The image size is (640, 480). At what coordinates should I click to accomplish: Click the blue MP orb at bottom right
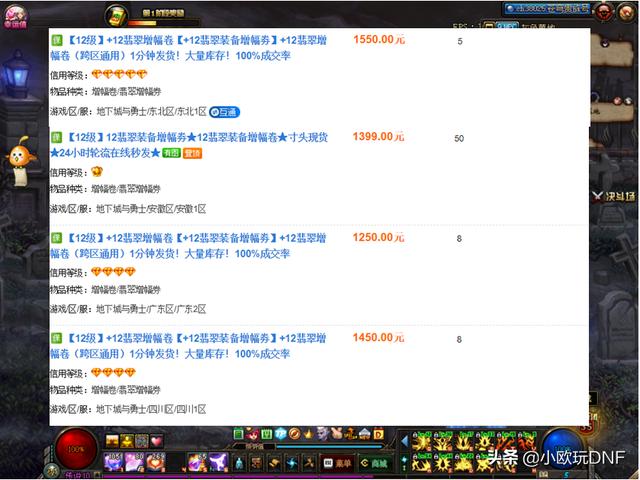[x=563, y=450]
